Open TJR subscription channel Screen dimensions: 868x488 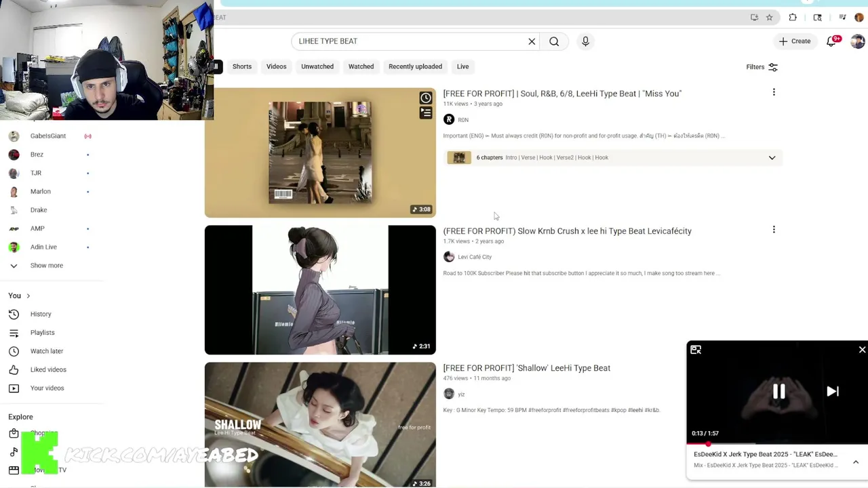(x=36, y=173)
